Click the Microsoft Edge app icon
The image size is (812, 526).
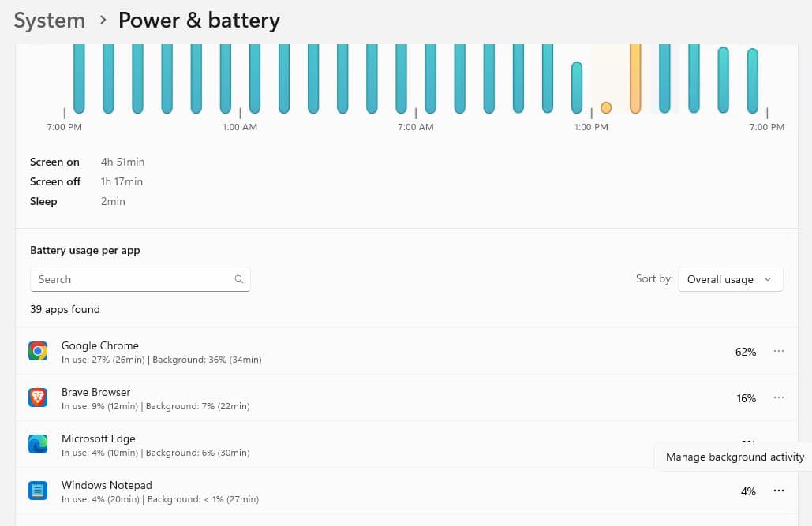point(38,445)
